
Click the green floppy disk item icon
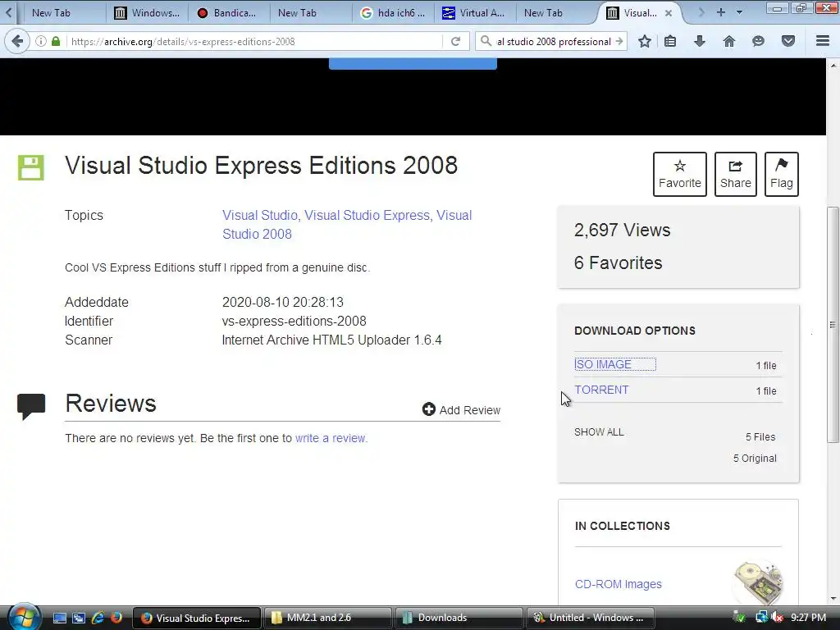coord(30,167)
